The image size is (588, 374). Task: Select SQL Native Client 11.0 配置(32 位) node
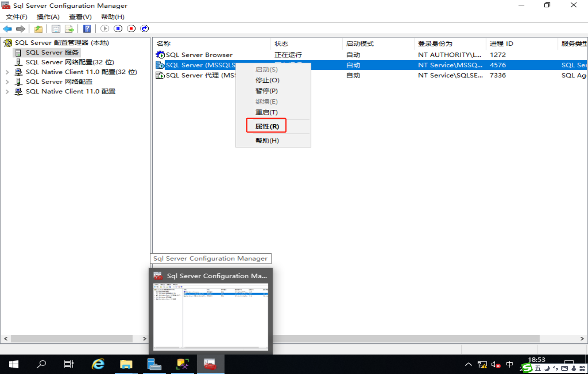81,72
